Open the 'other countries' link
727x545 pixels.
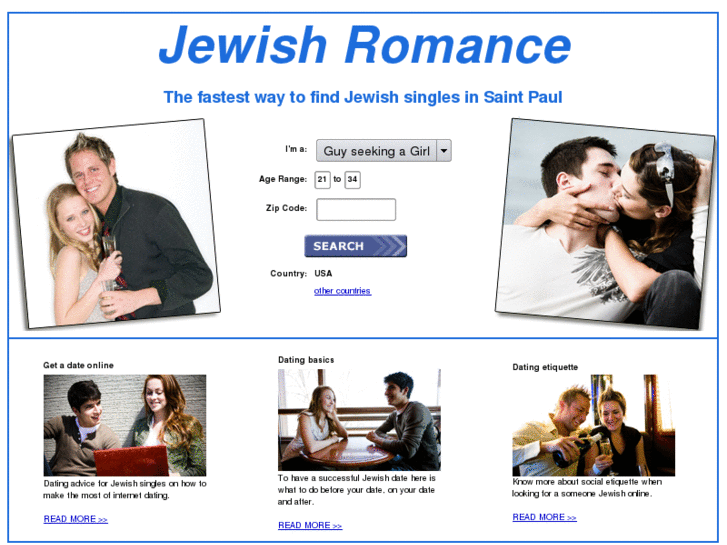(343, 291)
